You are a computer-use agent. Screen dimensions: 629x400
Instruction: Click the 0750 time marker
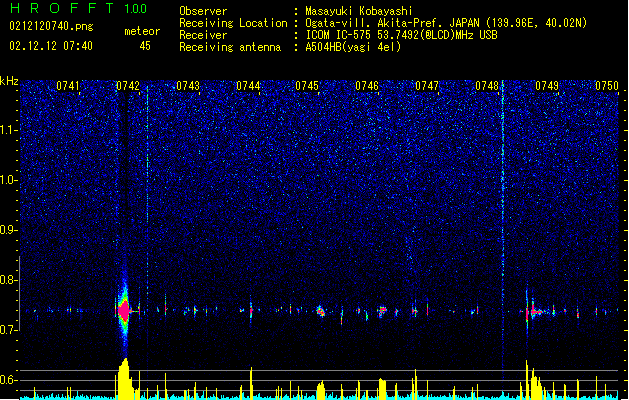pyautogui.click(x=607, y=86)
